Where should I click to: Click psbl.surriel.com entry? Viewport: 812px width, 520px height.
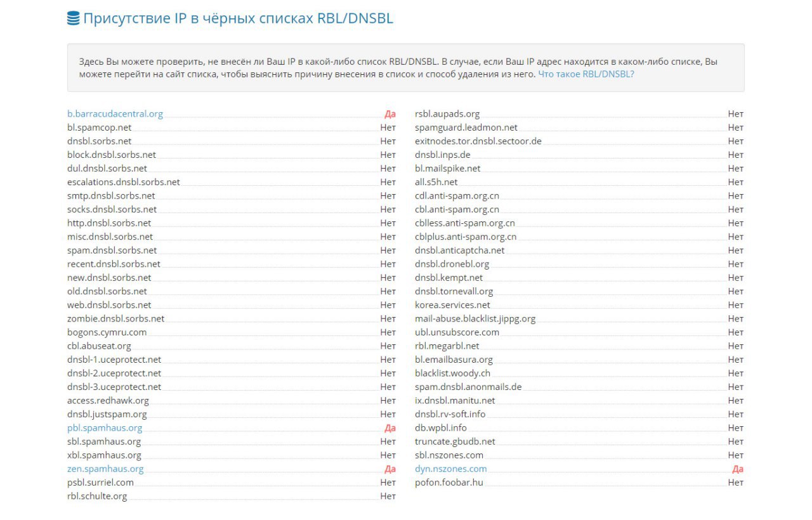(100, 482)
